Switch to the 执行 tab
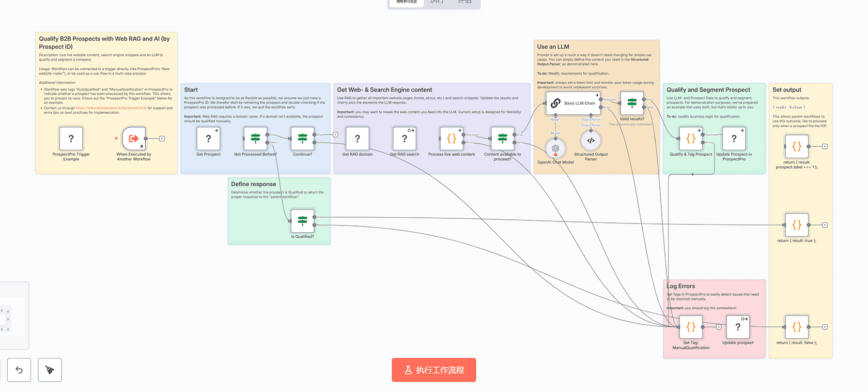The height and width of the screenshot is (391, 868). 437,2
